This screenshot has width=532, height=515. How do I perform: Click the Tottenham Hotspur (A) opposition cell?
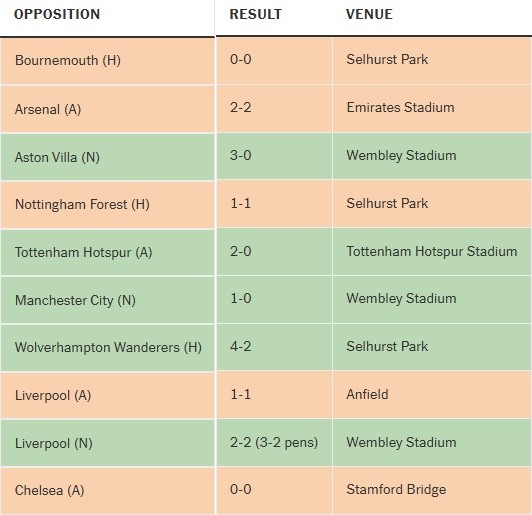coord(108,253)
